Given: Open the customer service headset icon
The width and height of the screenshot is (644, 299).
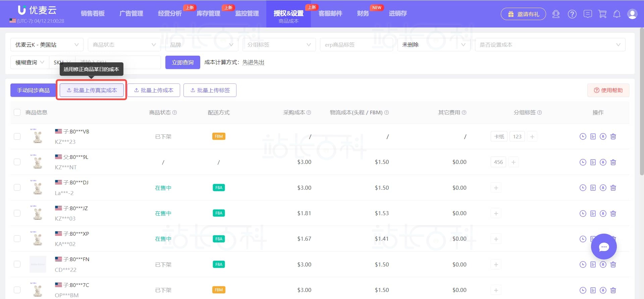Looking at the screenshot, I should click(x=556, y=14).
